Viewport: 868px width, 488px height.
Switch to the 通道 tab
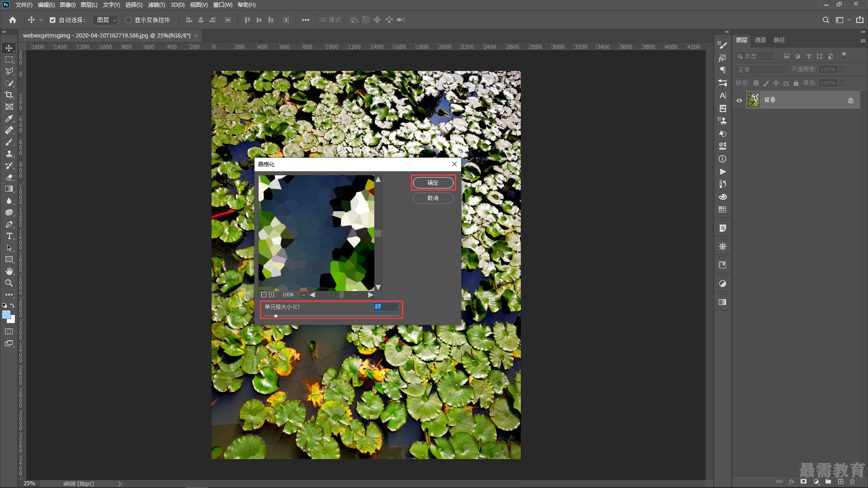(x=760, y=40)
